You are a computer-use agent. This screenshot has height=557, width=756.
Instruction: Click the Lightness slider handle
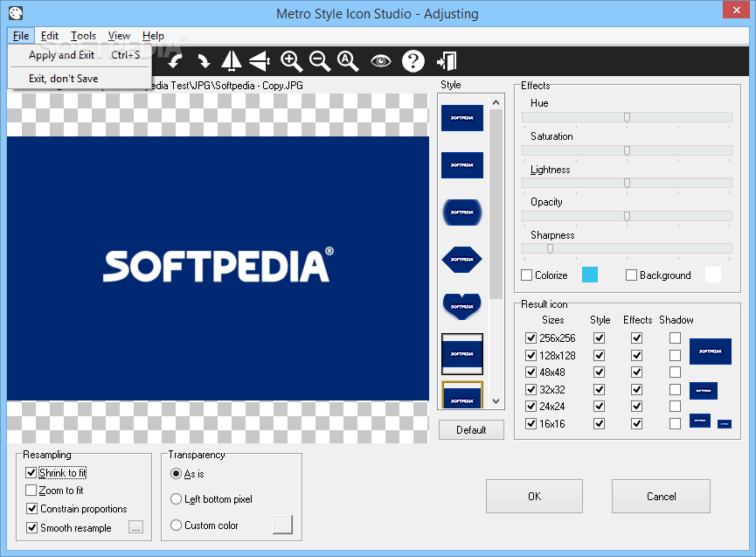pyautogui.click(x=627, y=184)
